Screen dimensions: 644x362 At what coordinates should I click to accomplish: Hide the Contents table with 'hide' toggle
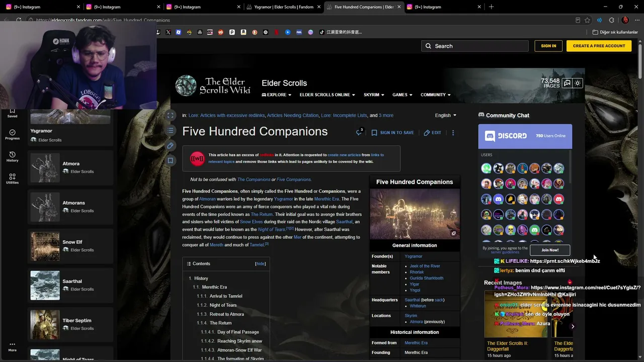[x=260, y=263]
